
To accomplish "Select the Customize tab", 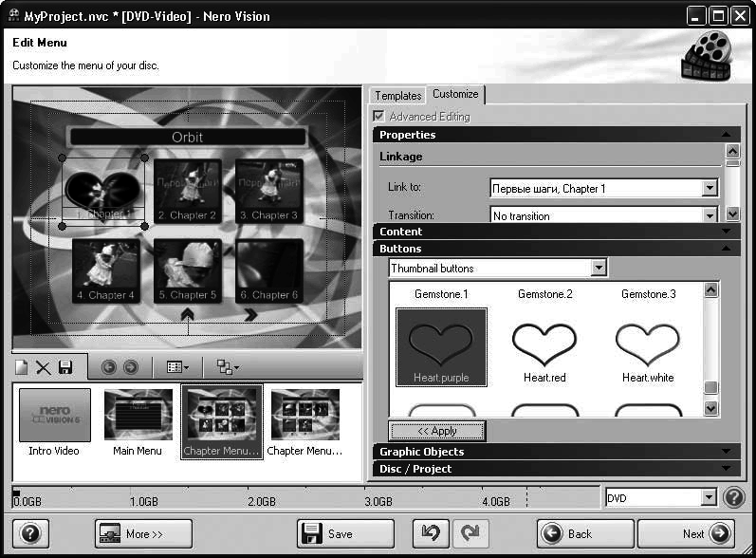I will [x=455, y=94].
